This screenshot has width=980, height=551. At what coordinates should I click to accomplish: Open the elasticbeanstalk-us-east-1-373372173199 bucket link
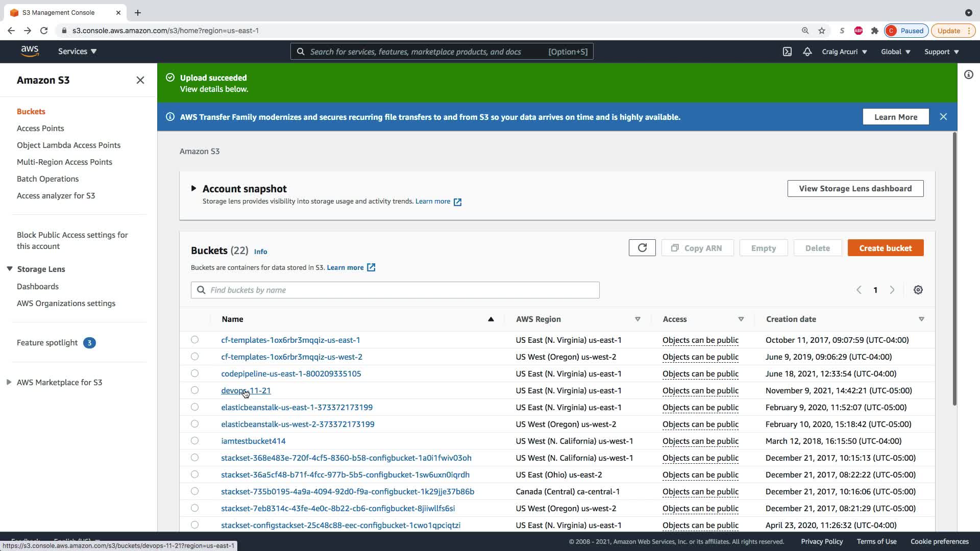(x=297, y=407)
